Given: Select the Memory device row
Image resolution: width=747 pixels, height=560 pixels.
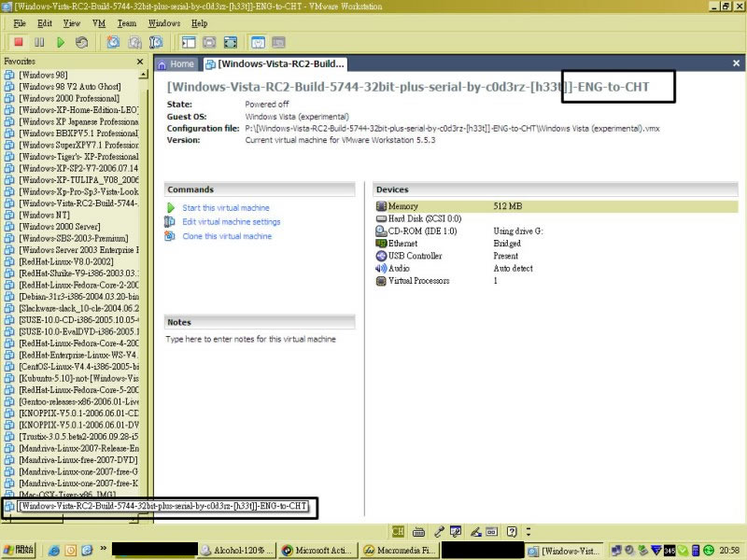Looking at the screenshot, I should tap(556, 206).
